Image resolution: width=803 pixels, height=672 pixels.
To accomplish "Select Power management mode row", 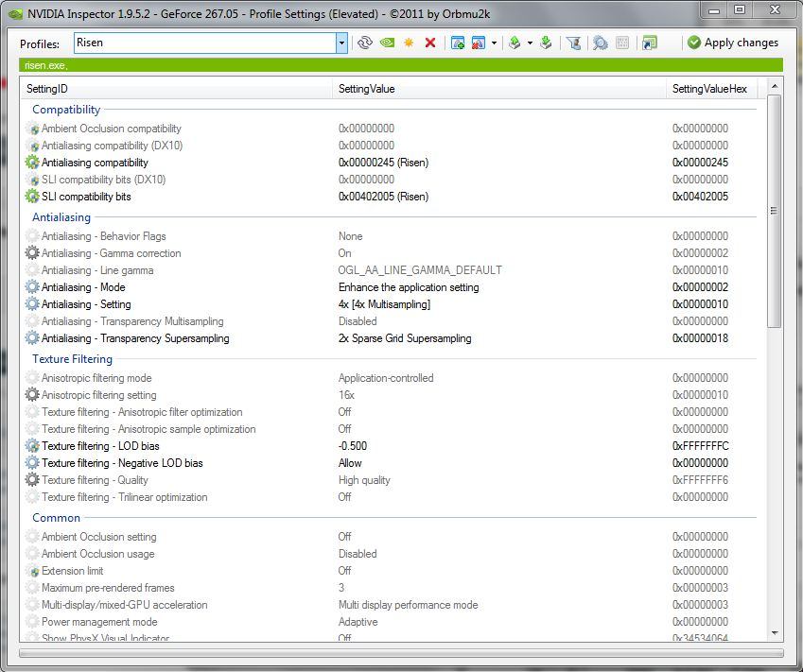I will tap(390, 622).
